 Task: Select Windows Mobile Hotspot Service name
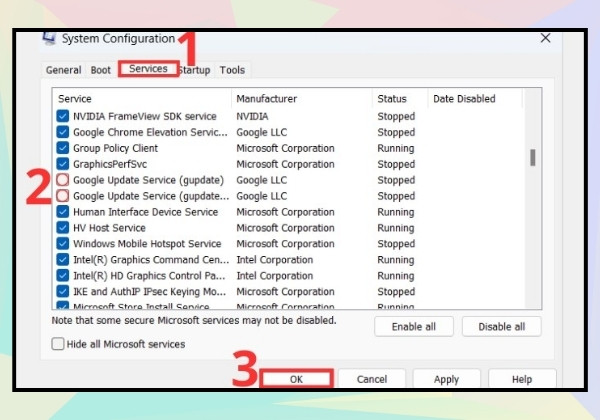[x=147, y=244]
